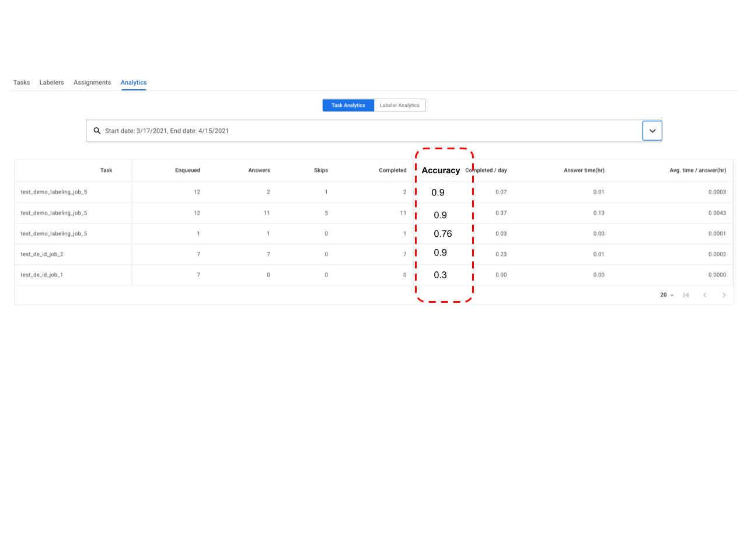This screenshot has height=560, width=747.
Task: Go to previous page arrow
Action: (x=705, y=295)
